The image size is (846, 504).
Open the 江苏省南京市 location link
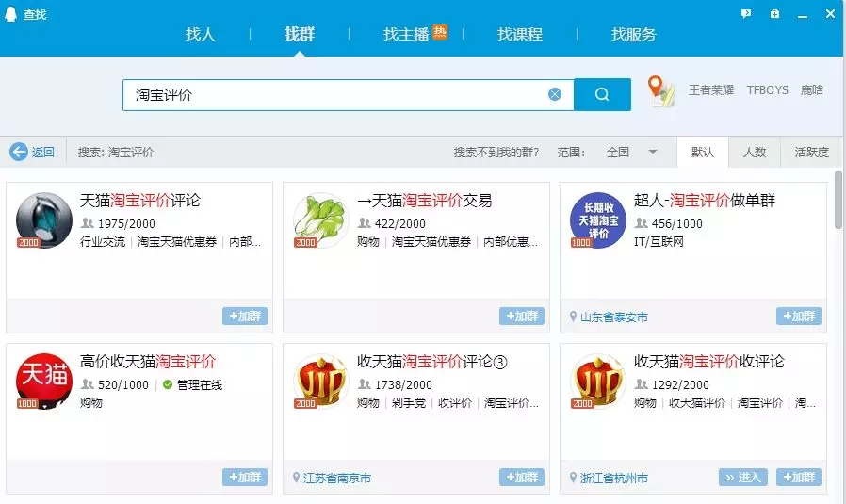pos(336,479)
